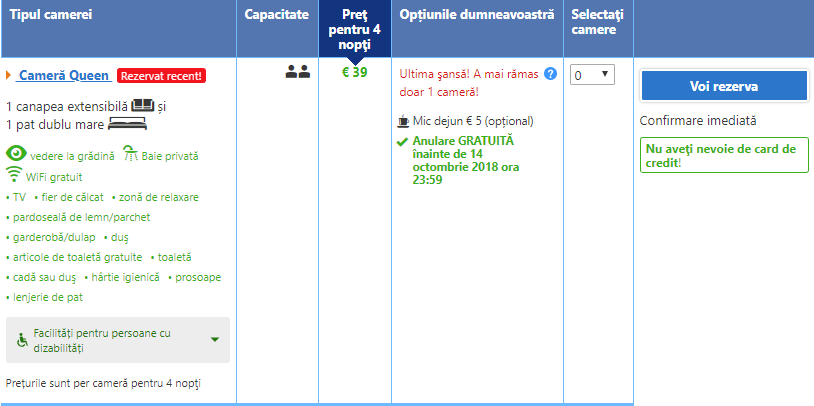Click the garden view eye icon
Viewport: 814px width, 406px height.
point(16,154)
